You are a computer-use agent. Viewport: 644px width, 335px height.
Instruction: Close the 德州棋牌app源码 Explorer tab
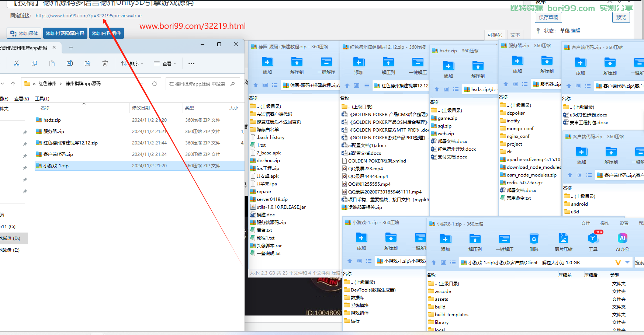tap(54, 48)
